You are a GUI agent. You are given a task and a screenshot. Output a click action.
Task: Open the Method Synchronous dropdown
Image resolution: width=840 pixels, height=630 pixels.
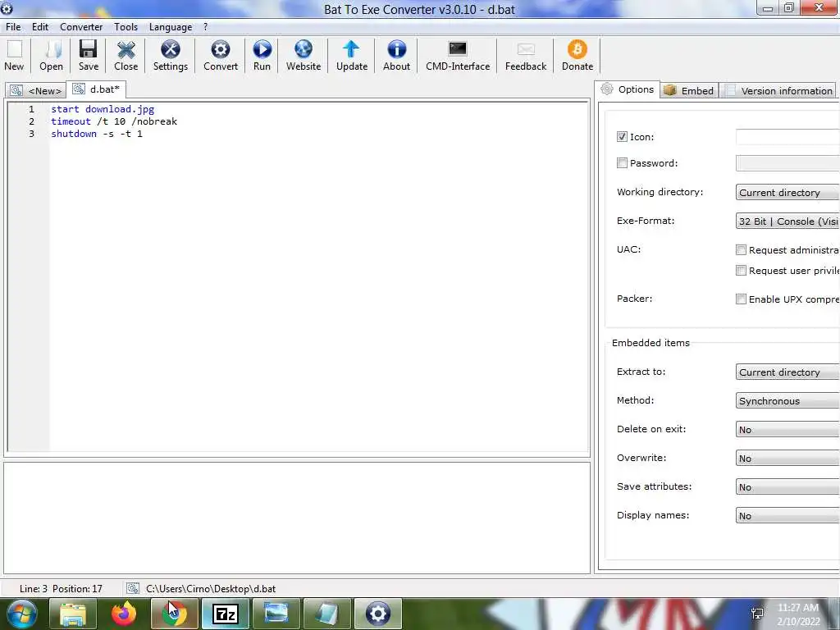coord(787,400)
